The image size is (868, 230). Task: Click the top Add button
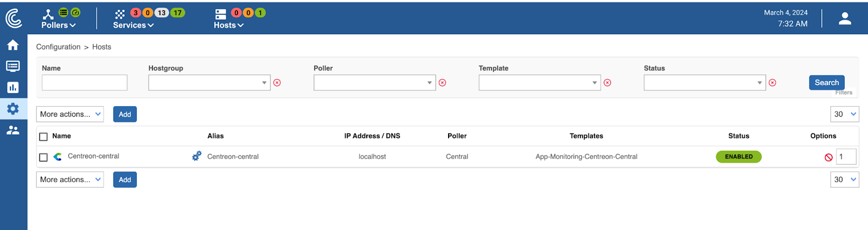click(125, 114)
